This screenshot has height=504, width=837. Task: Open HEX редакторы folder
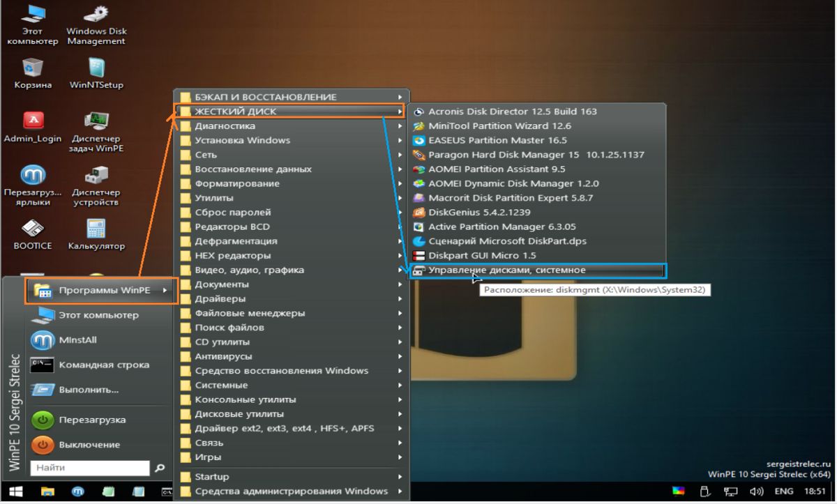pyautogui.click(x=290, y=256)
